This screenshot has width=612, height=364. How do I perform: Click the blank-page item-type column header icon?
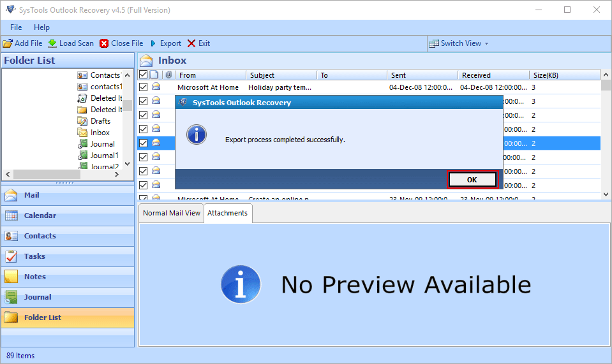(154, 75)
